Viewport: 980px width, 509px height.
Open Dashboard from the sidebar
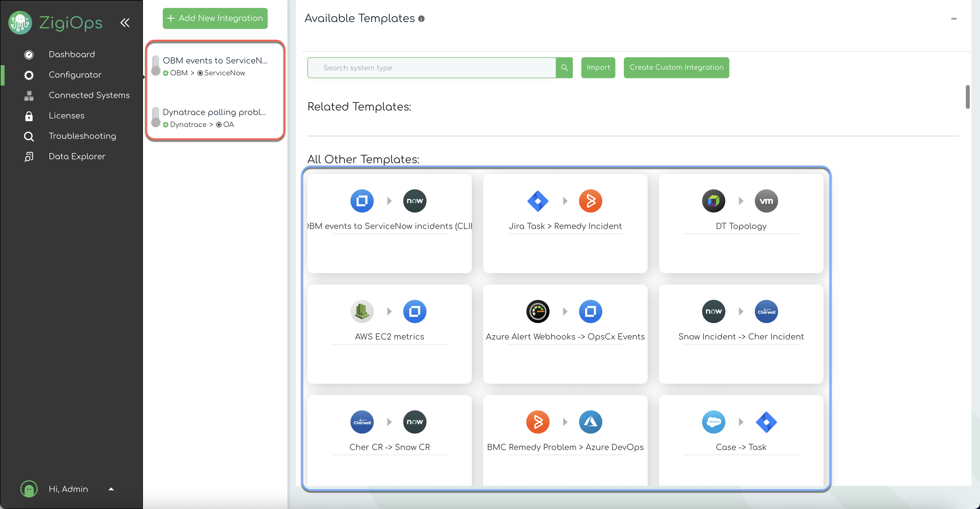coord(71,54)
